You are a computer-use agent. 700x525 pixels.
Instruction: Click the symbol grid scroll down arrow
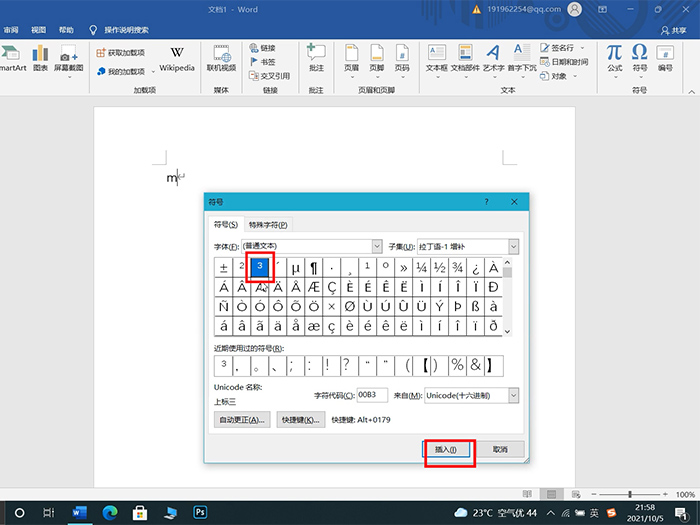[507, 331]
